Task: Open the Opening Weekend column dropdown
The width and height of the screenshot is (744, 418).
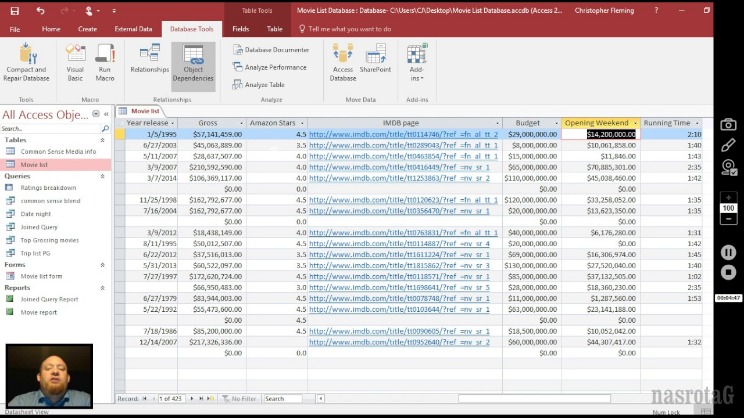Action: click(635, 123)
